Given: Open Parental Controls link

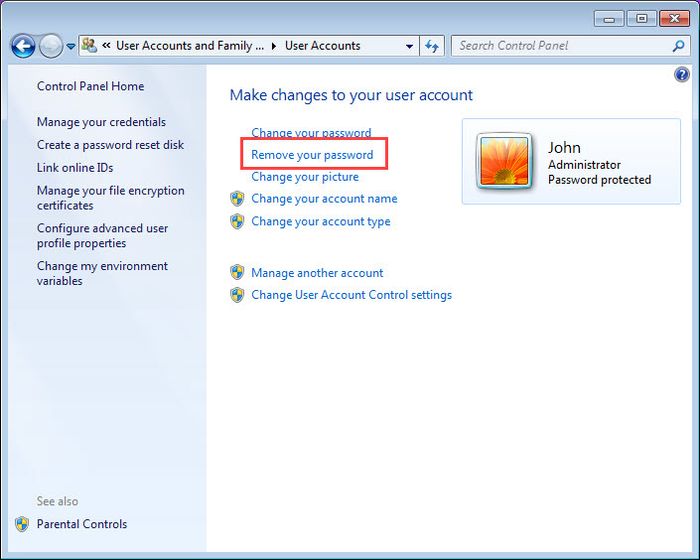Looking at the screenshot, I should tap(82, 524).
